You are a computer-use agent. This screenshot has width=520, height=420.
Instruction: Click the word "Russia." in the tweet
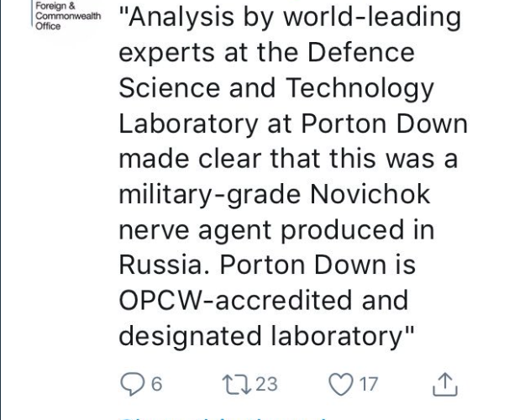point(164,264)
